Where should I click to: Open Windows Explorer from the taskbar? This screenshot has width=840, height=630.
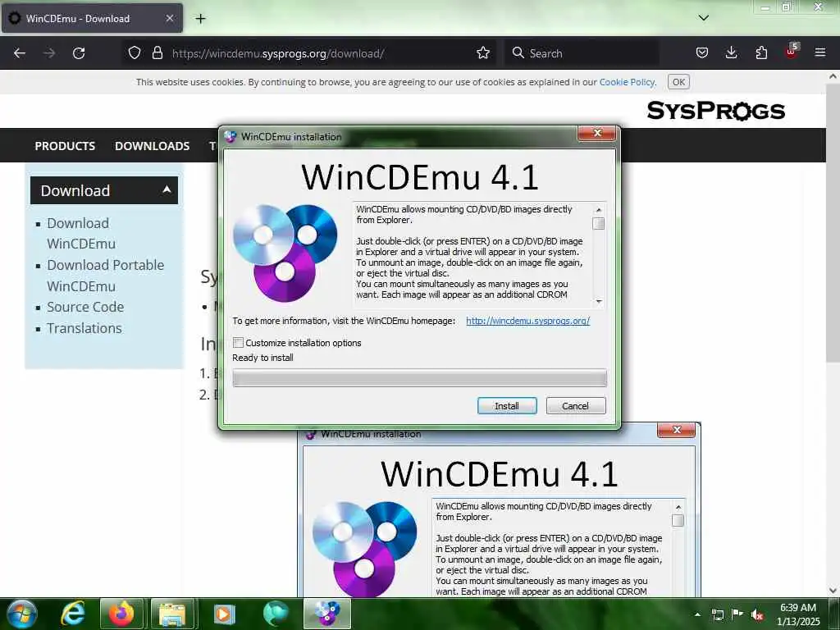pyautogui.click(x=172, y=614)
